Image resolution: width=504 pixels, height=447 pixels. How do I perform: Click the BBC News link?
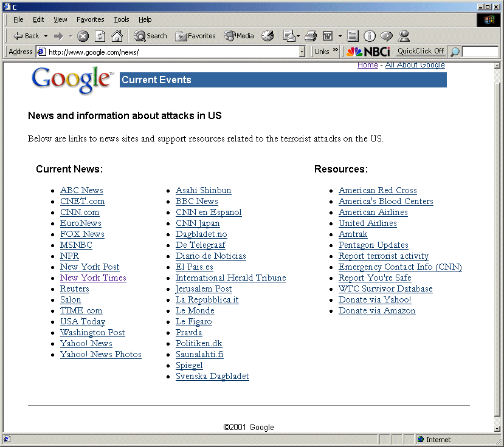pyautogui.click(x=196, y=202)
